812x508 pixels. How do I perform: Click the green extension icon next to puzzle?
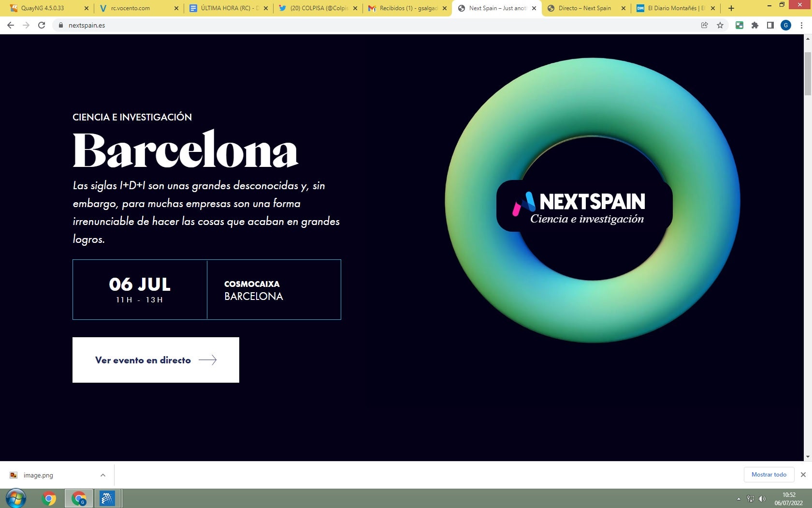739,25
